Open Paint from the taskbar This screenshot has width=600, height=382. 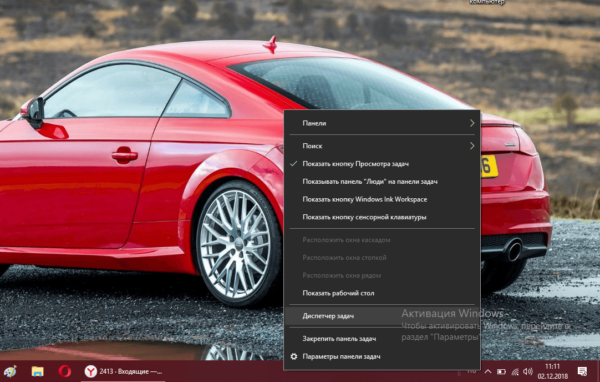10,371
